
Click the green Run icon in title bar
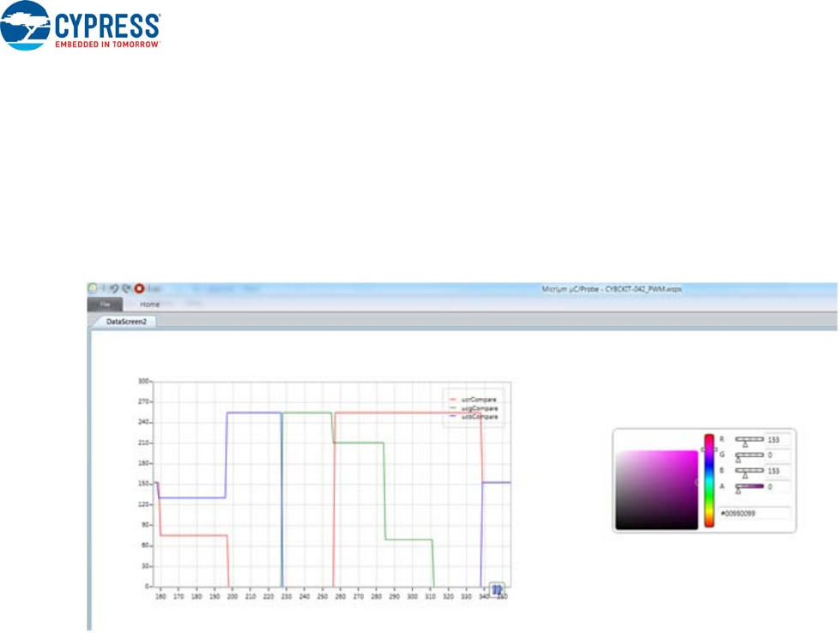[x=93, y=289]
